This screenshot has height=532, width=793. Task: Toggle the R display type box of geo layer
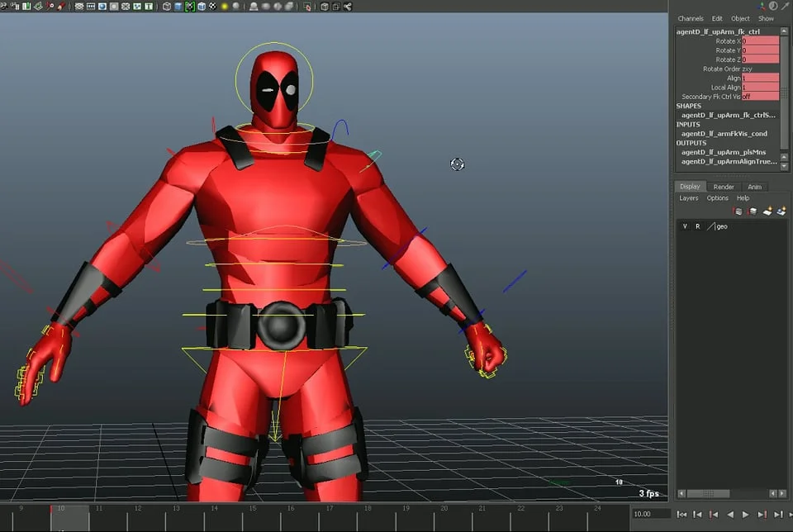[697, 226]
